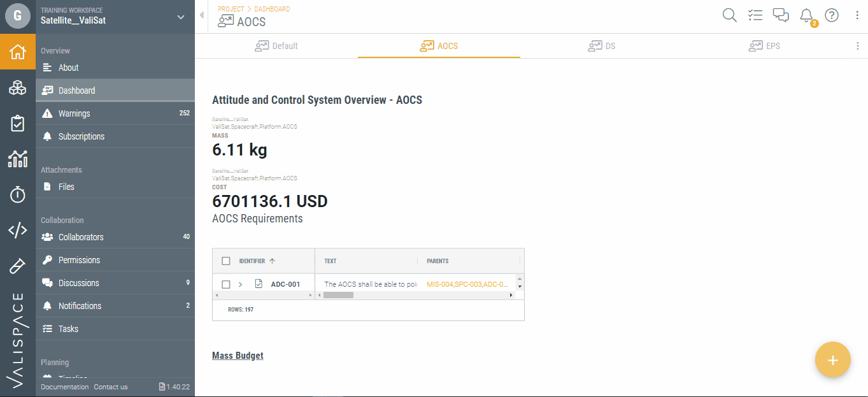868x397 pixels.
Task: Open the Mass Budget link
Action: [x=238, y=356]
